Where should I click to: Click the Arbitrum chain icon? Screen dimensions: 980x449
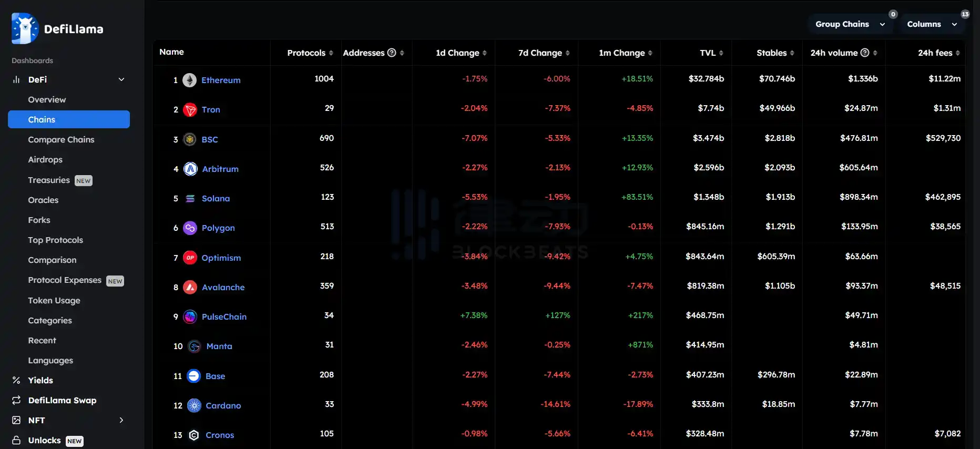point(190,169)
